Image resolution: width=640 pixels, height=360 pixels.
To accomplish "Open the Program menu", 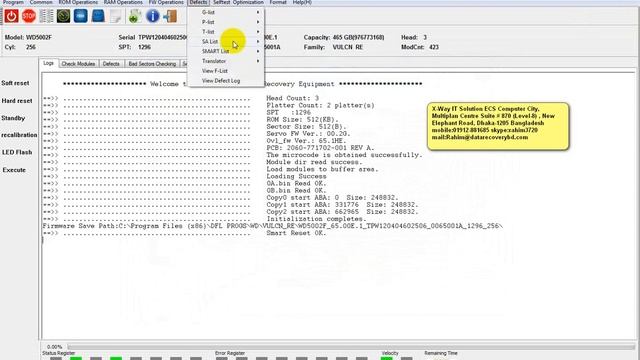I will click(13, 2).
